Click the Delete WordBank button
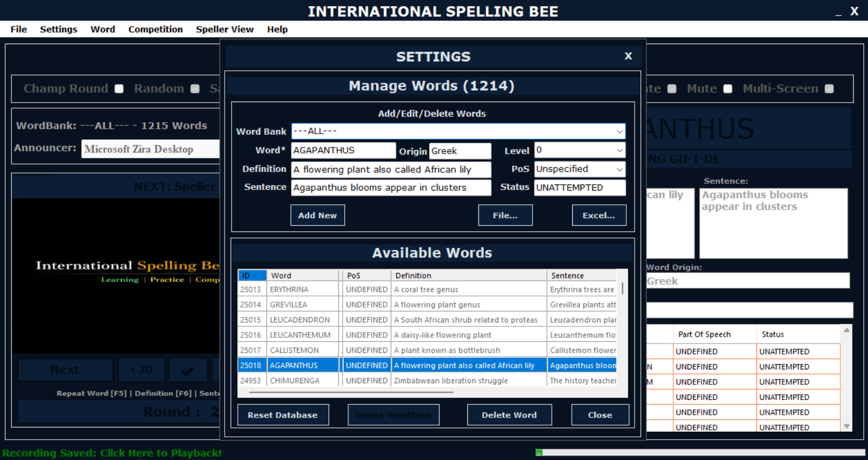Screen dimensions: 868x460 coord(393,415)
